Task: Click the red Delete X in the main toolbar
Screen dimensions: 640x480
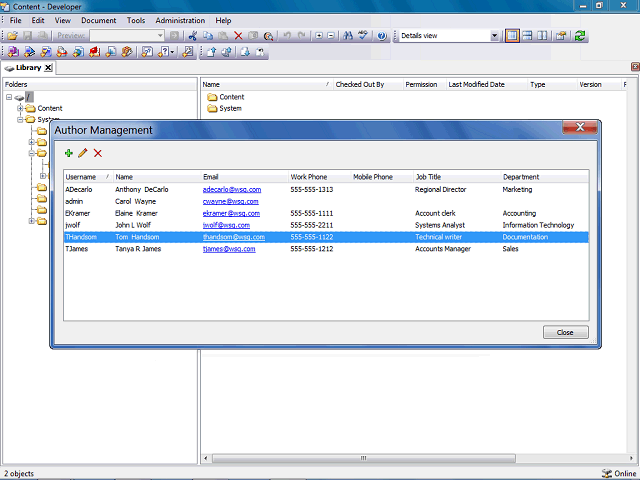Action: click(x=238, y=36)
